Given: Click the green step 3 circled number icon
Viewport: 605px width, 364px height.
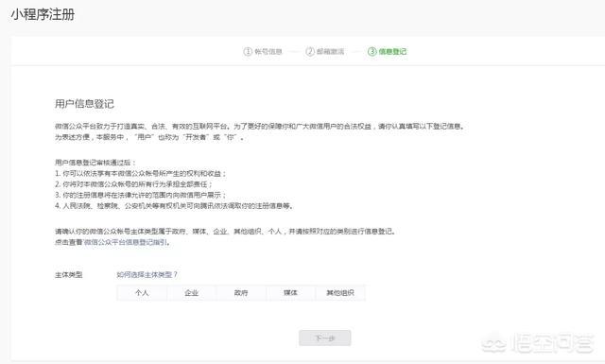Looking at the screenshot, I should 372,51.
